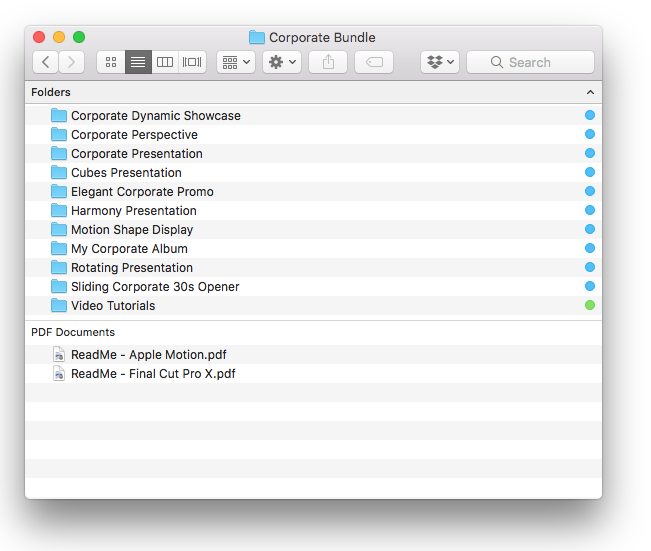
Task: Select the Corporate Dynamic Showcase folder icon
Action: (59, 115)
